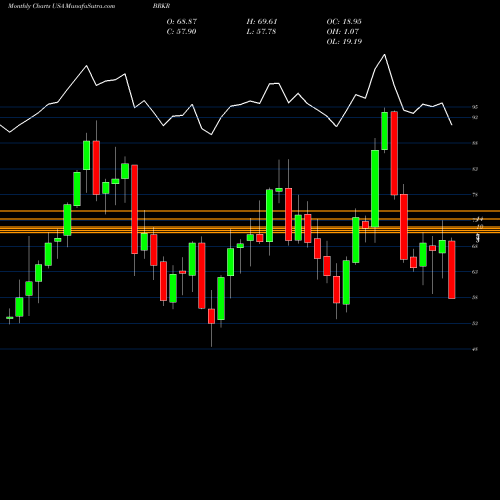500x500 pixels.
Task: Click the high price value 'H: 69.61'
Action: pos(262,22)
